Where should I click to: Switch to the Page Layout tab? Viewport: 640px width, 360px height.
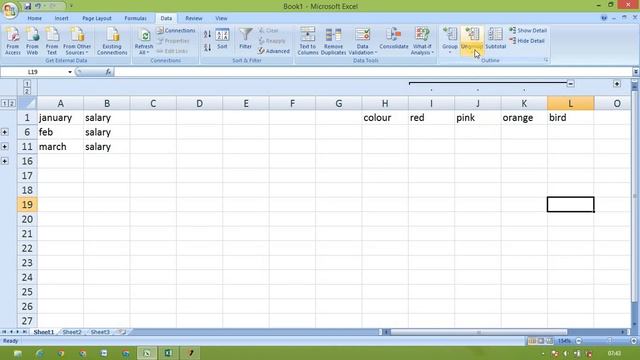[x=97, y=18]
